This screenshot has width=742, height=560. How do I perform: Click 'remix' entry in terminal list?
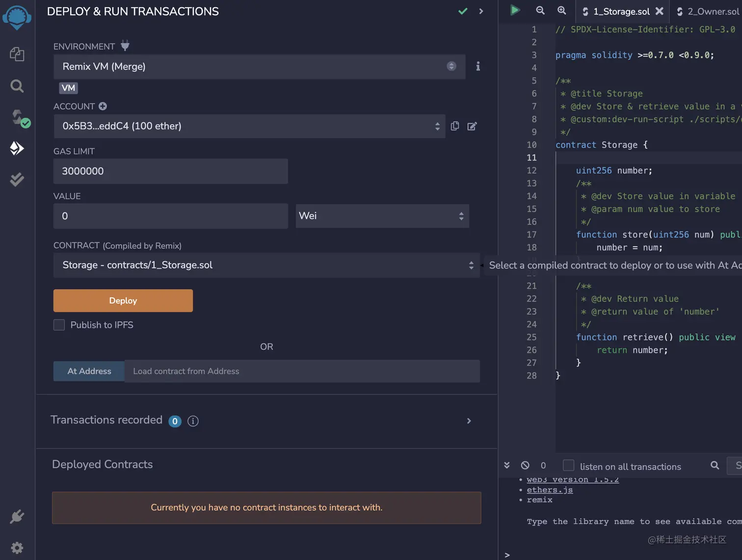539,500
